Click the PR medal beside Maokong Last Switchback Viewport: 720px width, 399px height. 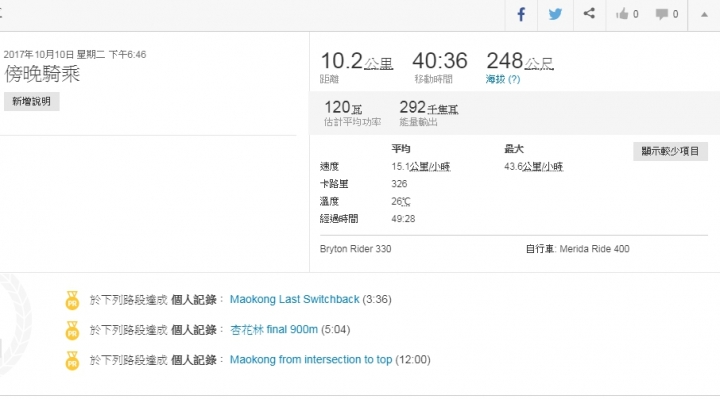click(72, 300)
